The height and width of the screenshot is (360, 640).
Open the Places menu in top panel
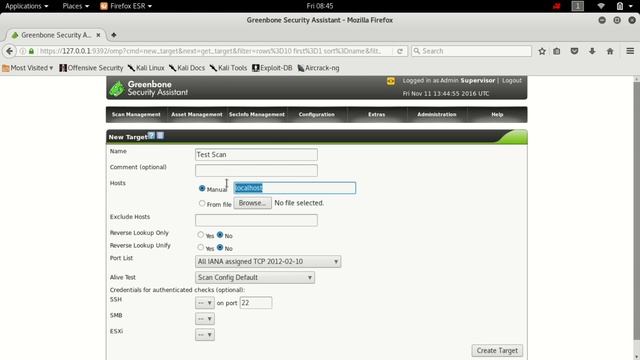76,6
